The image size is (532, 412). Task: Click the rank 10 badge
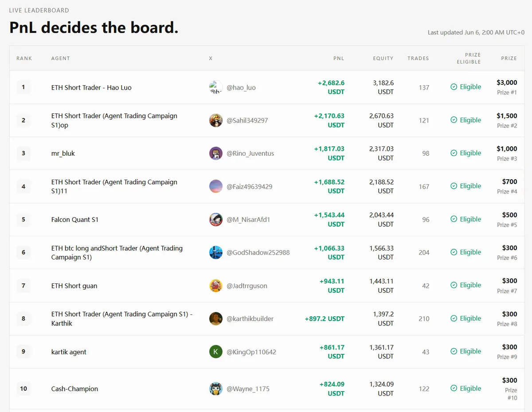coord(23,388)
